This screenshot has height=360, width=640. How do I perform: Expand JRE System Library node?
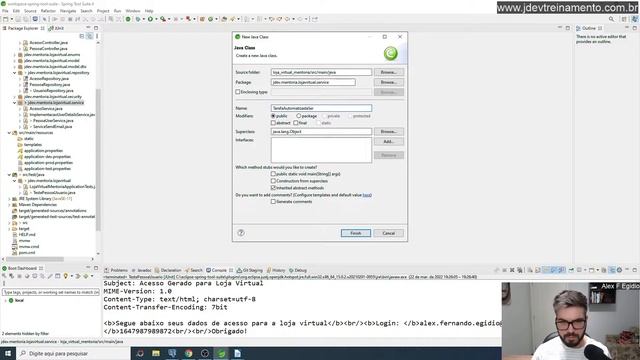point(9,199)
